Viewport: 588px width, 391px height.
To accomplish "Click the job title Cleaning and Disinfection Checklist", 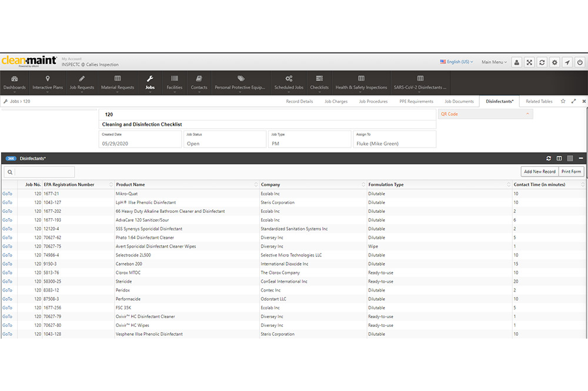I will click(x=142, y=125).
